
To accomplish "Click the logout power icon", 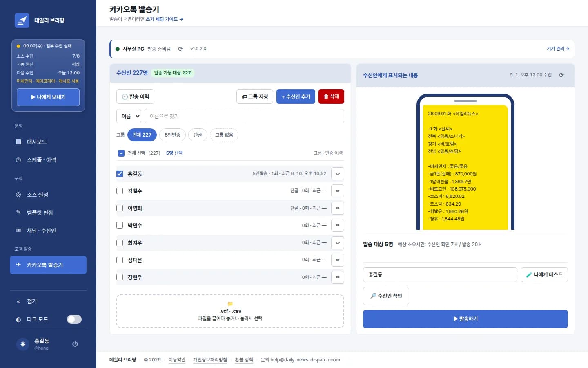I will [x=75, y=344].
